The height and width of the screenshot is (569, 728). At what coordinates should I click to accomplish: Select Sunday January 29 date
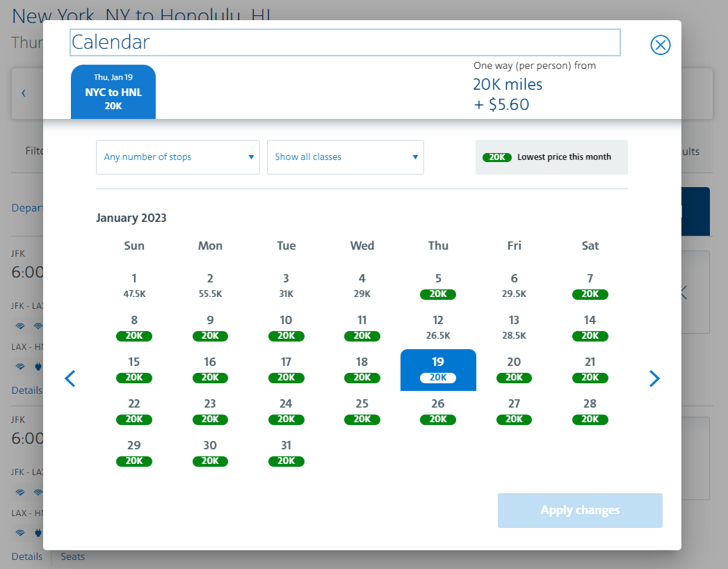[x=134, y=454]
